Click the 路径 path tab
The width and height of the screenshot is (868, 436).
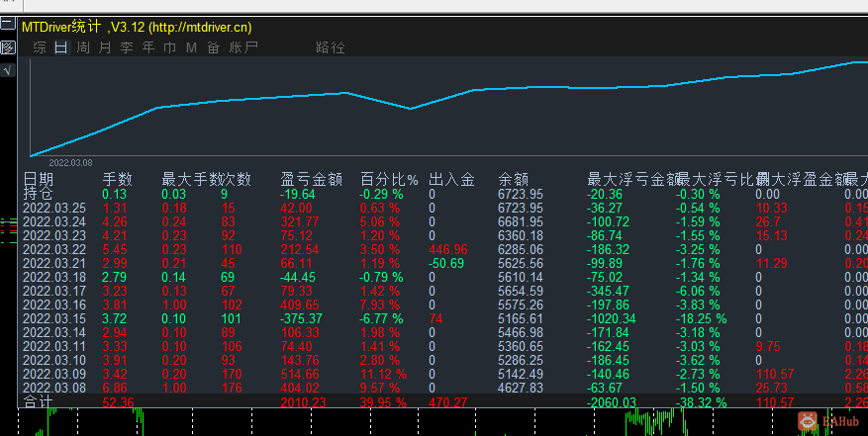pos(331,47)
